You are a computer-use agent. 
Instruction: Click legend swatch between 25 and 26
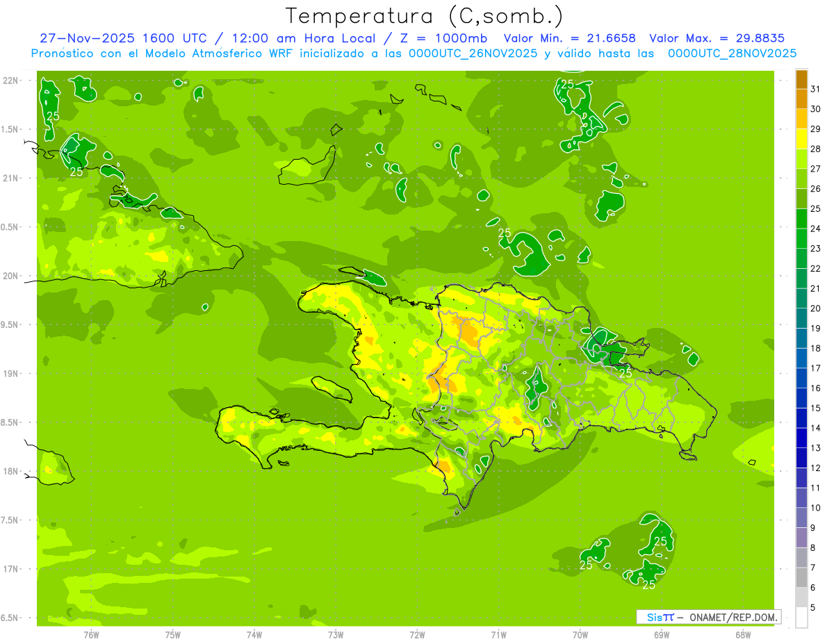tap(802, 199)
